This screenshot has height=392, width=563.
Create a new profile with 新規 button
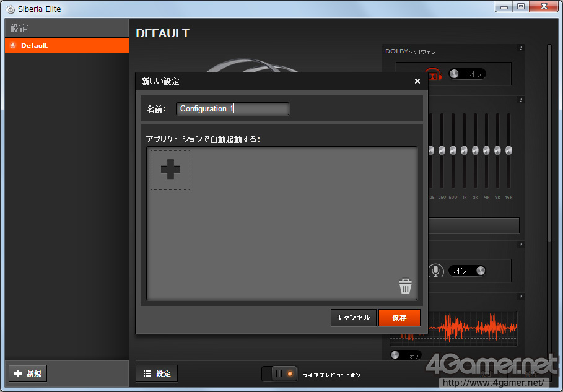[x=28, y=373]
